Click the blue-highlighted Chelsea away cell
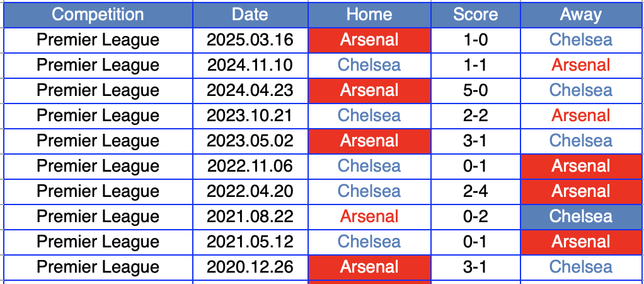The image size is (644, 284). pyautogui.click(x=581, y=216)
